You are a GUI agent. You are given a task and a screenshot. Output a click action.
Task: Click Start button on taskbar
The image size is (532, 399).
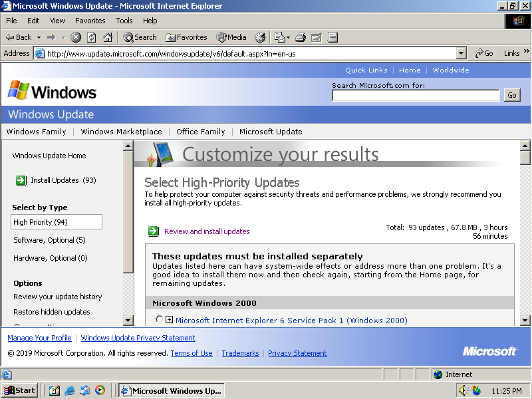pos(20,390)
